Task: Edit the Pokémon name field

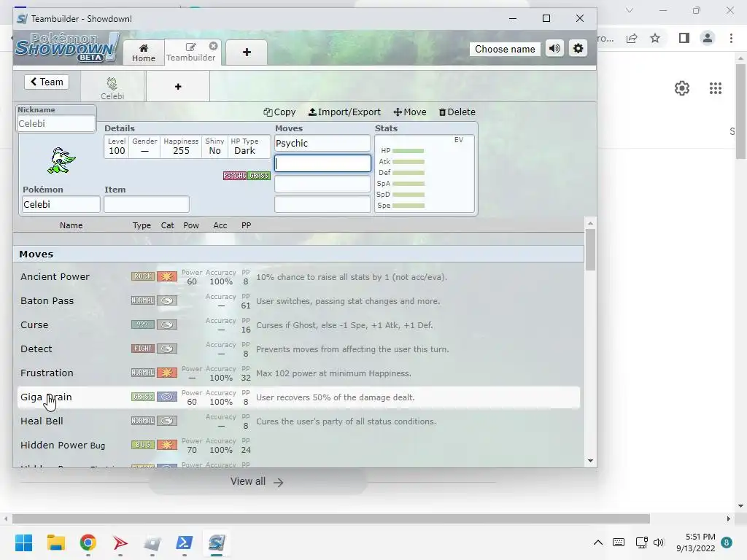Action: click(61, 204)
